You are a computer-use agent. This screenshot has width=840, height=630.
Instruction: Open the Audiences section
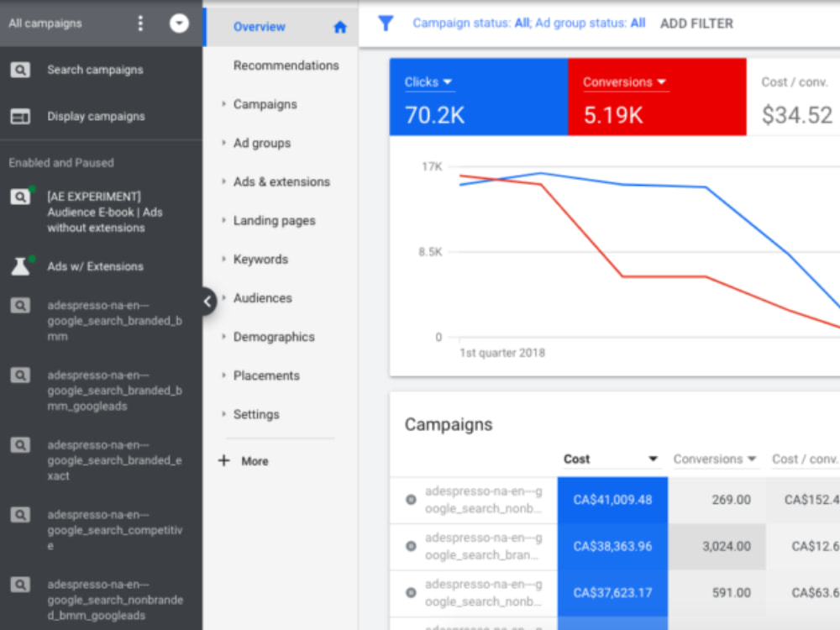262,298
